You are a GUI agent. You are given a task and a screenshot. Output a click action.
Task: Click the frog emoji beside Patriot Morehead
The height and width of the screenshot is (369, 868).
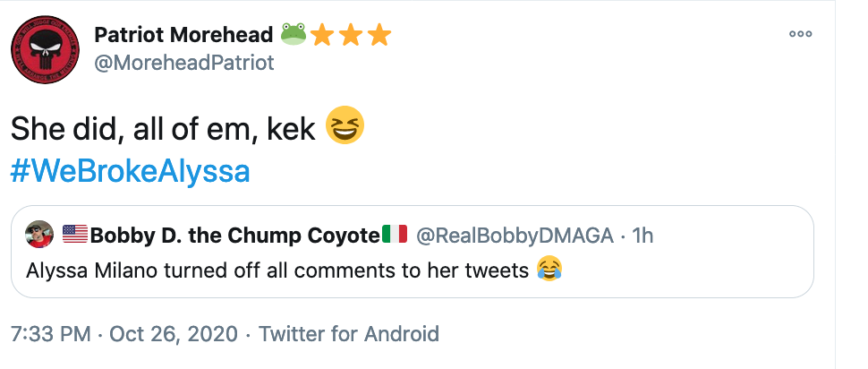point(294,34)
